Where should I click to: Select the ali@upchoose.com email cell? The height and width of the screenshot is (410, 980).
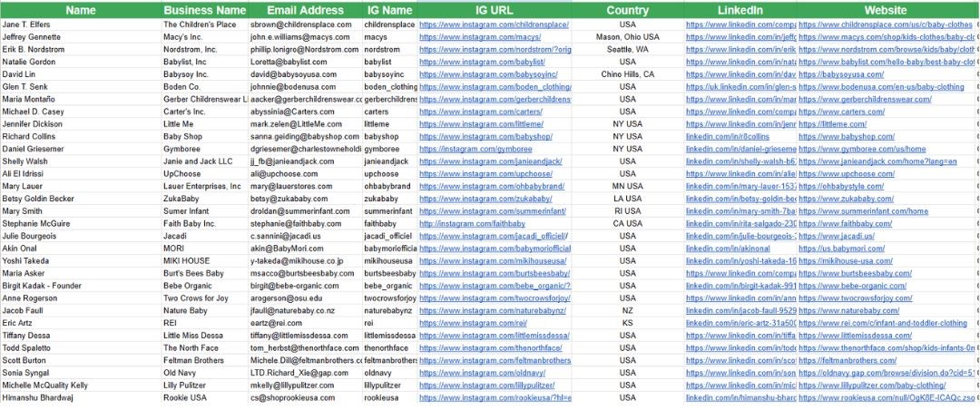[x=305, y=174]
